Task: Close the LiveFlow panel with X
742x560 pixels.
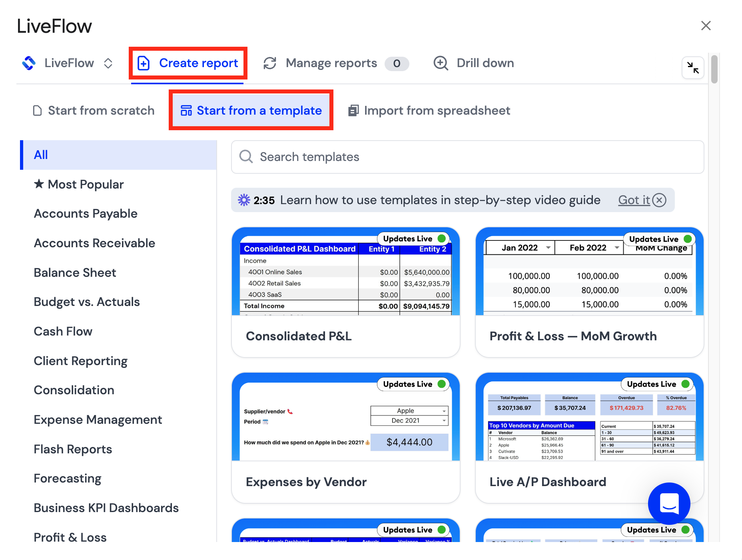Action: [706, 26]
